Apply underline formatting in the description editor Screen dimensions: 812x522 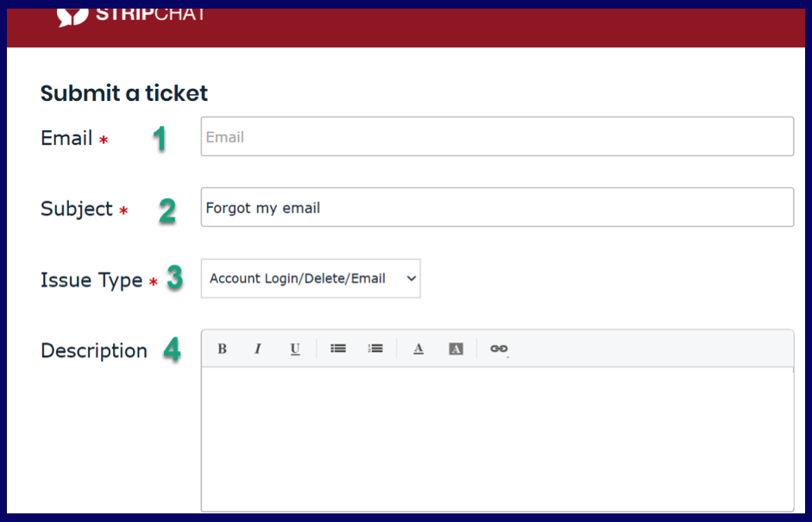click(294, 348)
